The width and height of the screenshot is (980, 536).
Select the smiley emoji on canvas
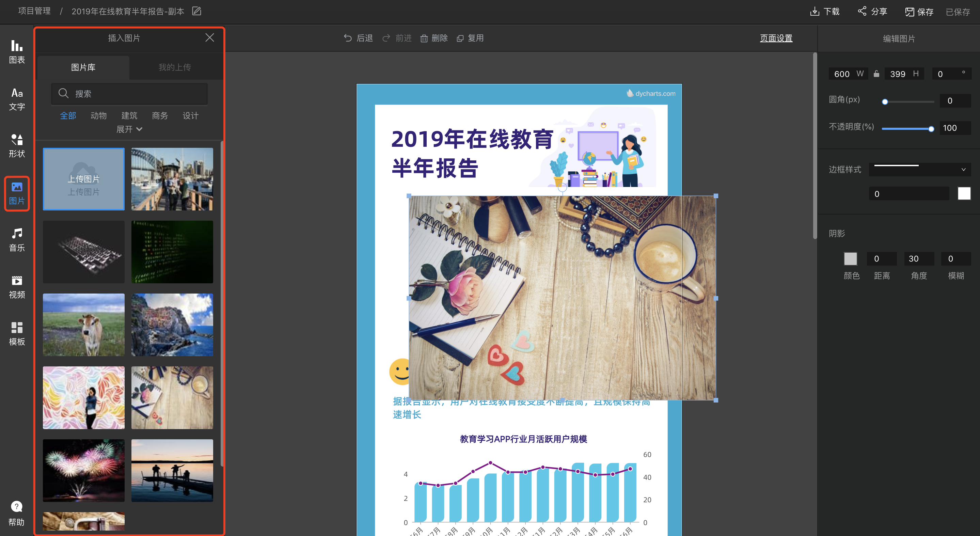coord(399,371)
